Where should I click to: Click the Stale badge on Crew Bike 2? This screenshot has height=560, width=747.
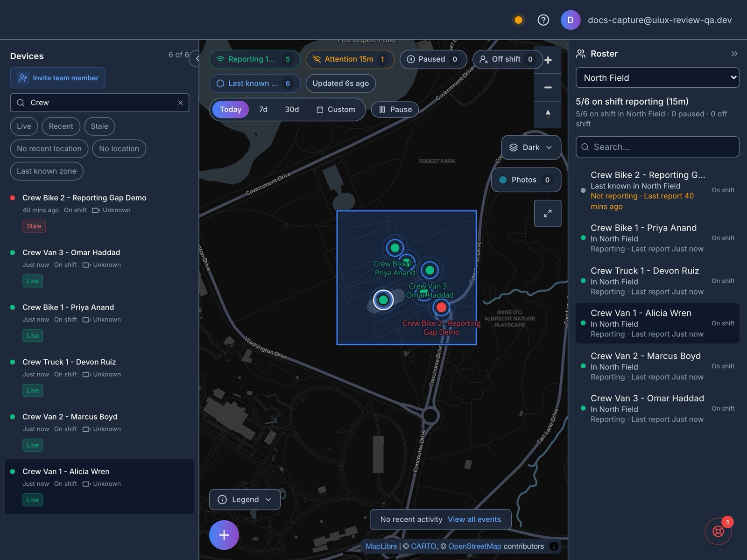34,226
